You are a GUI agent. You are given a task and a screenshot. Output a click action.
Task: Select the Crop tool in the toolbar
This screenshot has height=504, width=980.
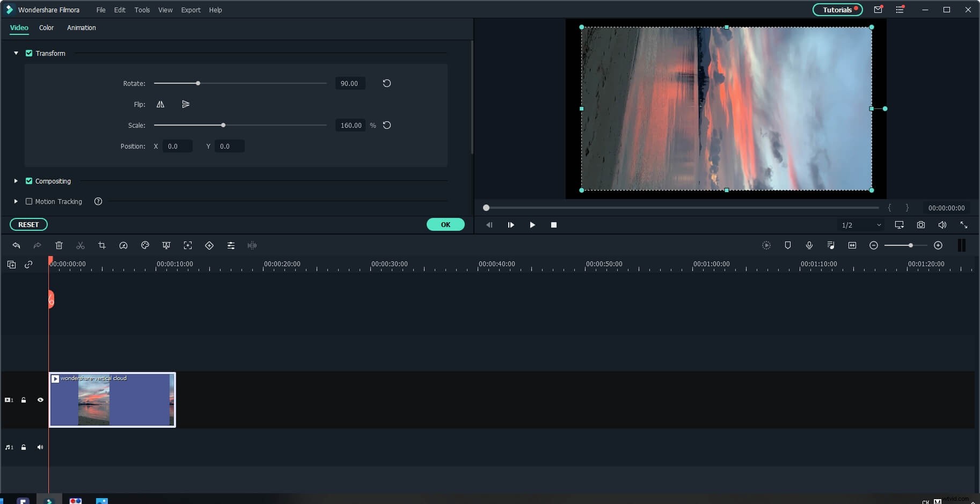[102, 245]
